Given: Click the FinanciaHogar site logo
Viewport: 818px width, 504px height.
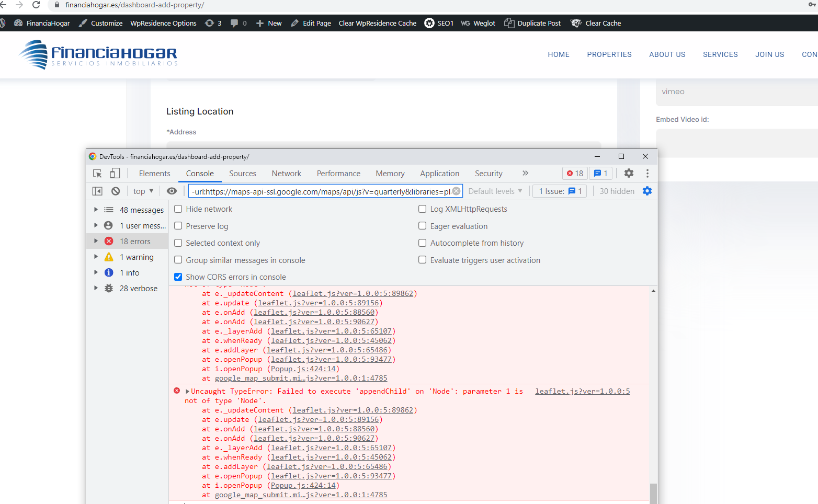Looking at the screenshot, I should (x=98, y=54).
